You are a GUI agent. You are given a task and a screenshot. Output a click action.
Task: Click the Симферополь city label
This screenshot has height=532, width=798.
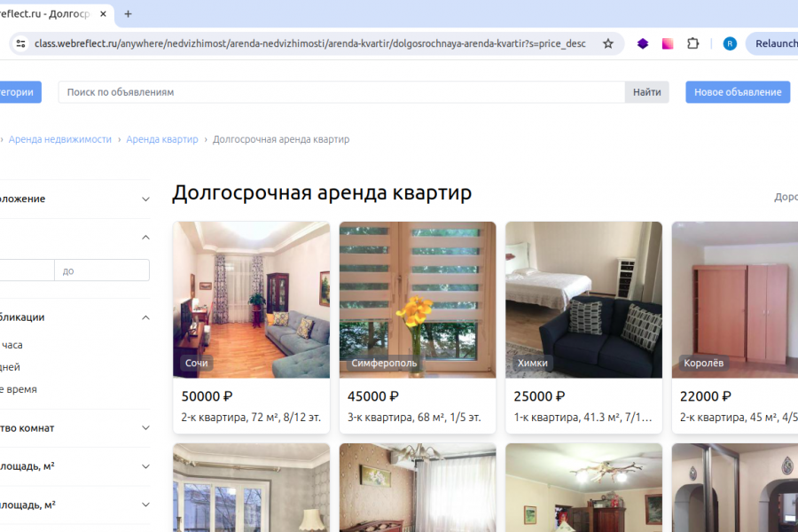[x=384, y=363]
